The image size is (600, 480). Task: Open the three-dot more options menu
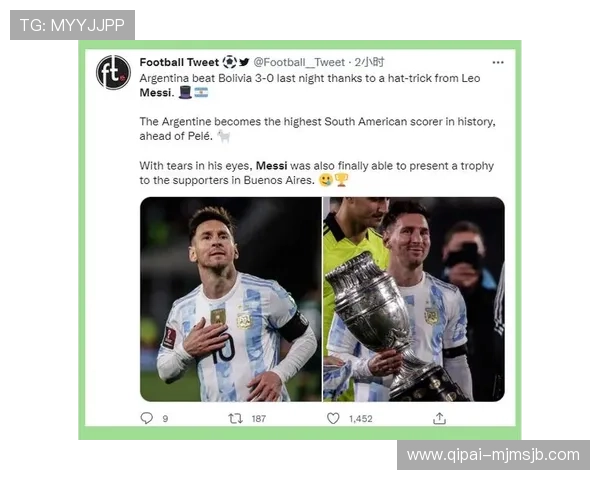tap(498, 62)
